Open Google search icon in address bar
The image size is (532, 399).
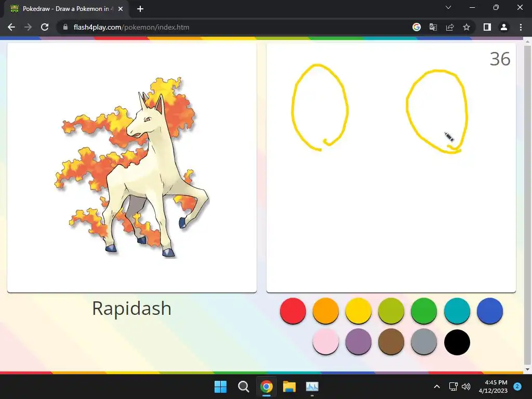coord(417,27)
